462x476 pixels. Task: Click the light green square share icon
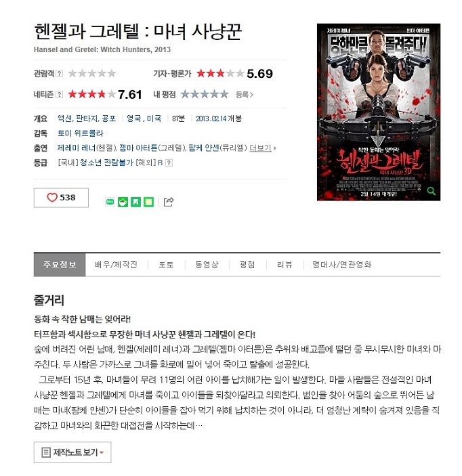click(x=148, y=202)
